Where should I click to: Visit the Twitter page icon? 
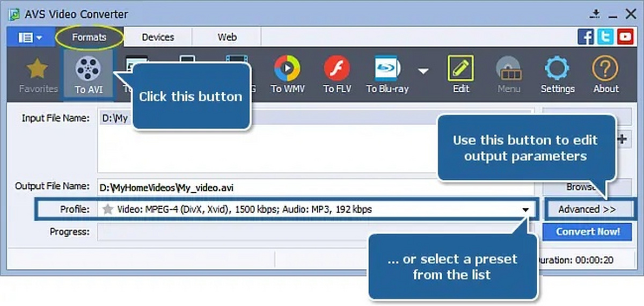605,37
